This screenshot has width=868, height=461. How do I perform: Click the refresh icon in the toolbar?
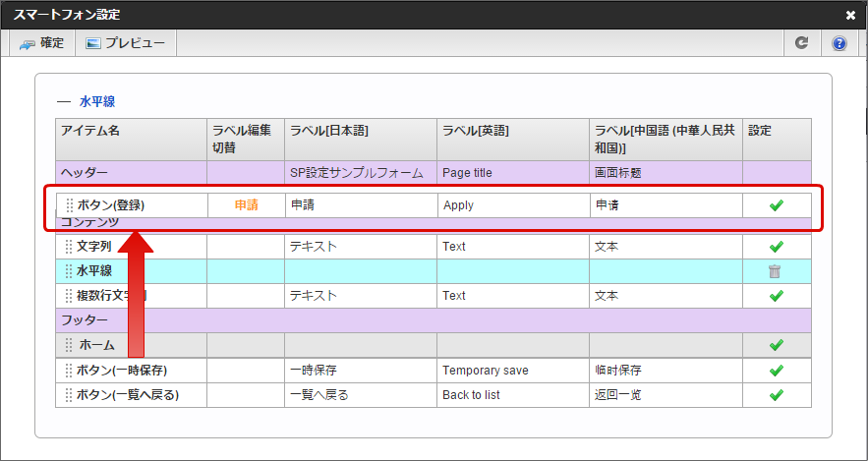(802, 43)
